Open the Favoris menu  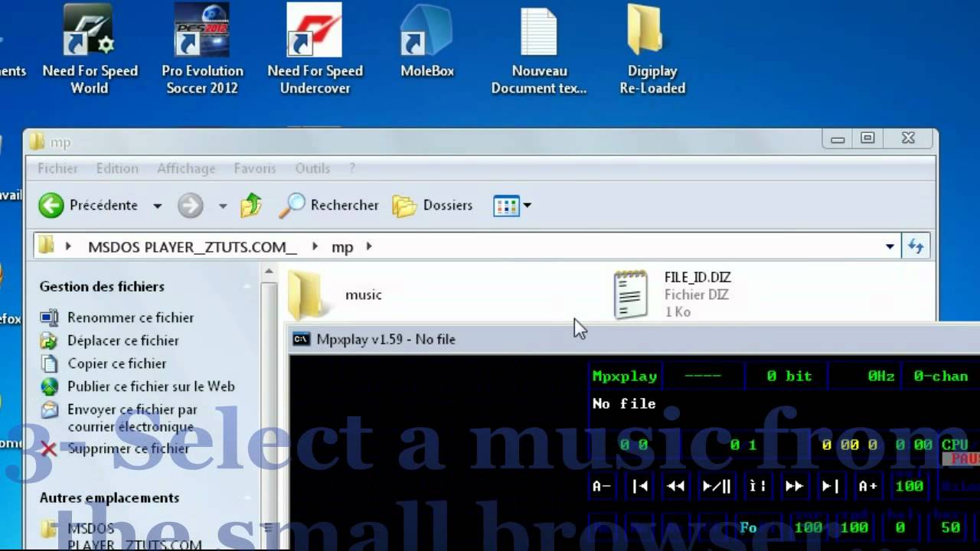coord(255,168)
